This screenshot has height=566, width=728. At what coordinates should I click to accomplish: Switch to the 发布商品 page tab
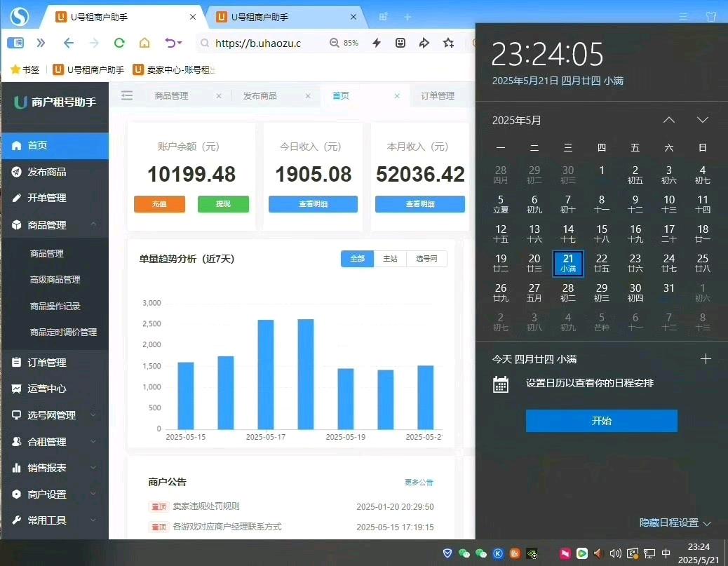260,96
